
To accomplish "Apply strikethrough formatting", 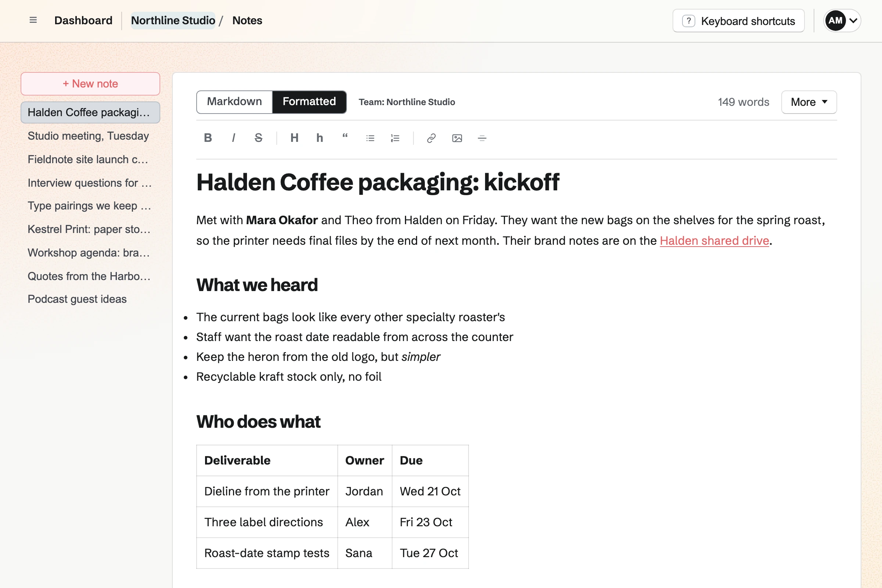I will [x=258, y=138].
